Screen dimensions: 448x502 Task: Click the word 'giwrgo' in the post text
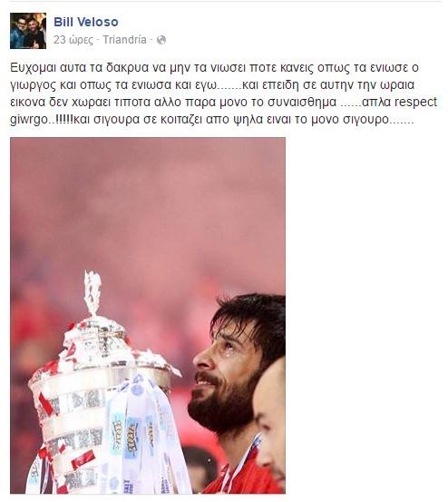click(x=29, y=120)
